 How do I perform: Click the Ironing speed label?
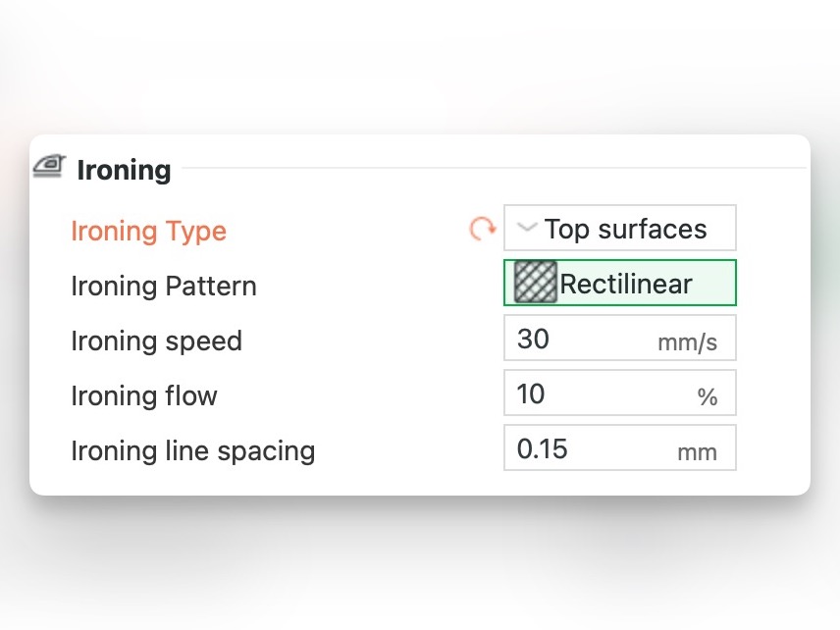(156, 341)
